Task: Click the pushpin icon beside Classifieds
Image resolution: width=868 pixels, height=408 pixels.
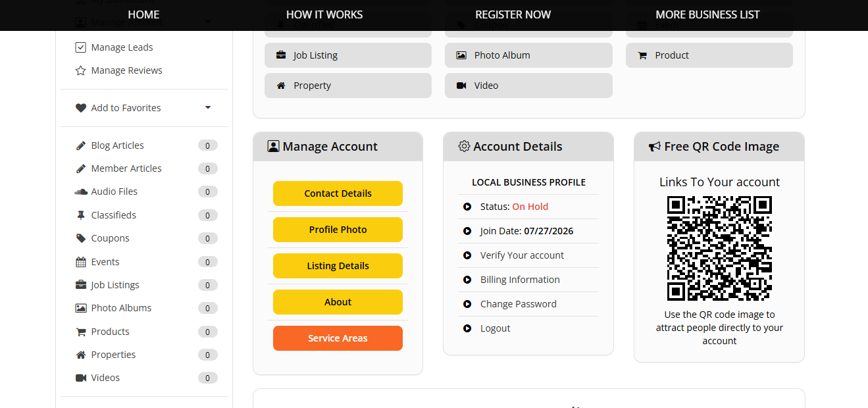Action: [x=81, y=215]
